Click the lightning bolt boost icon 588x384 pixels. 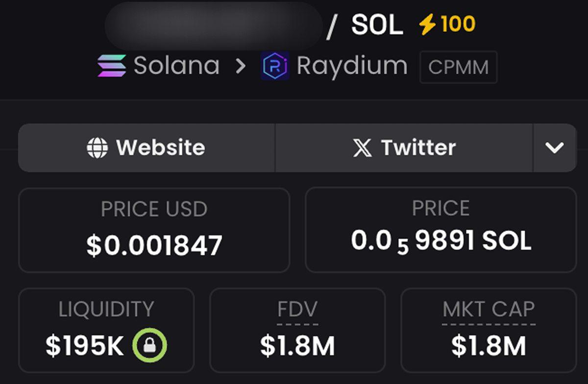coord(427,24)
